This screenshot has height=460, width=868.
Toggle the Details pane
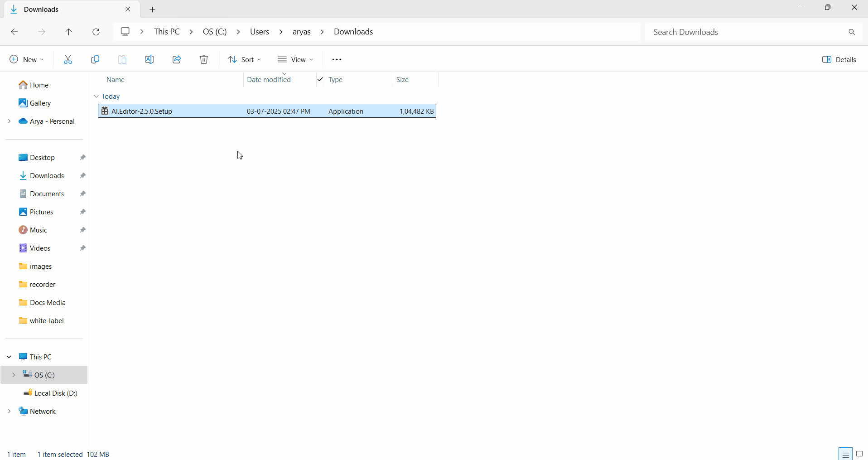point(839,59)
